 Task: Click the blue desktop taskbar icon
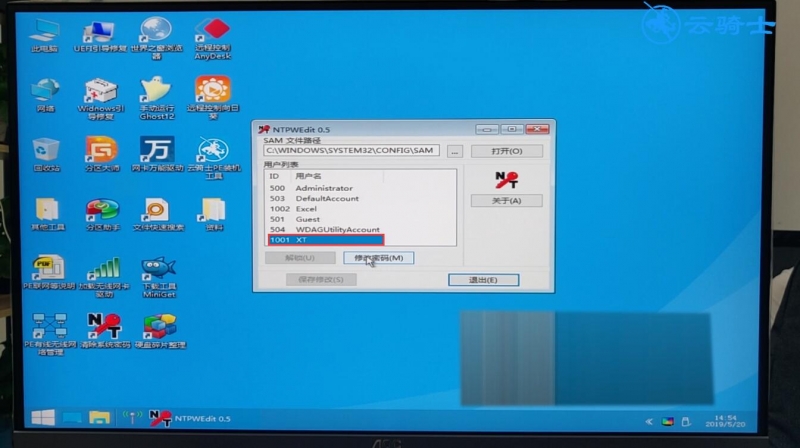click(72, 418)
